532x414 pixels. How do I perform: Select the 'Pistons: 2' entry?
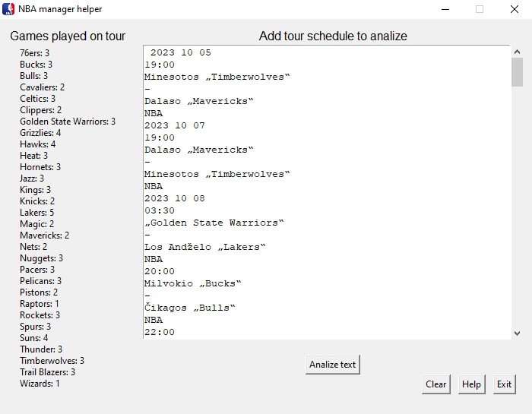[39, 292]
